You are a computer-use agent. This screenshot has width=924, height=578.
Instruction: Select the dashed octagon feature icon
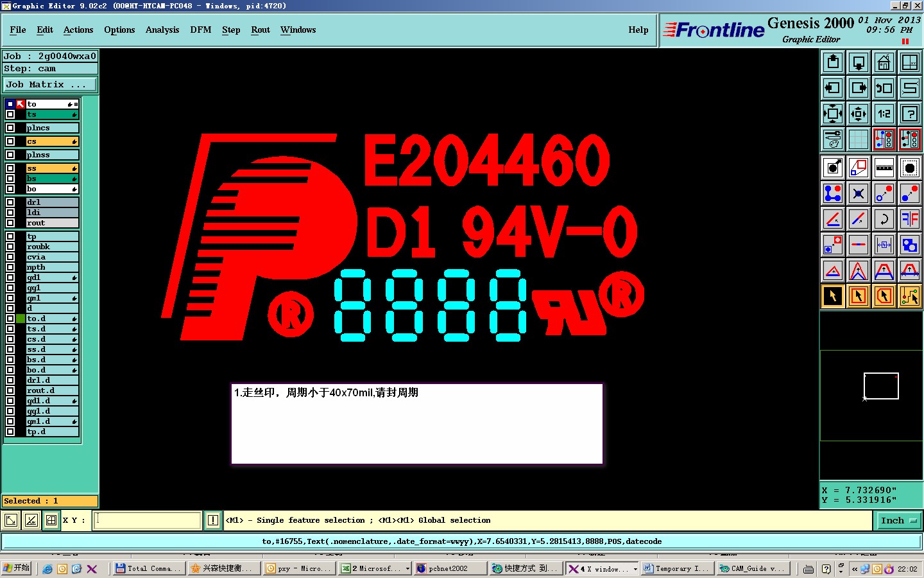pos(910,168)
